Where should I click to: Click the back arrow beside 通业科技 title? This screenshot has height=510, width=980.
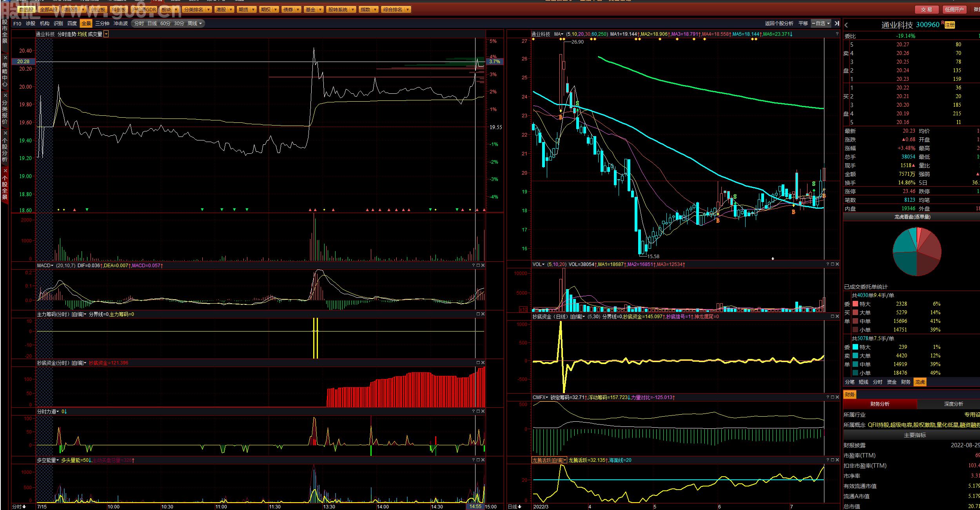tap(846, 25)
